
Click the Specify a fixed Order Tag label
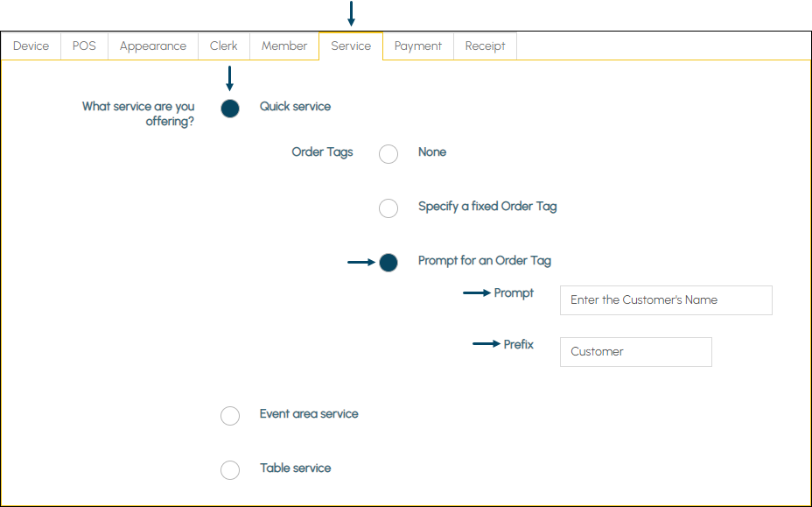(x=487, y=207)
